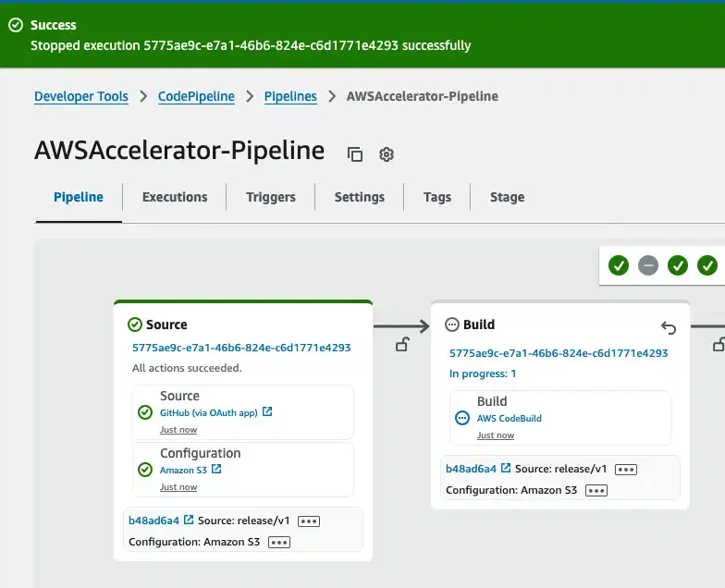Expand Source: release/v1 details in Source stage
The width and height of the screenshot is (725, 588).
pos(309,521)
